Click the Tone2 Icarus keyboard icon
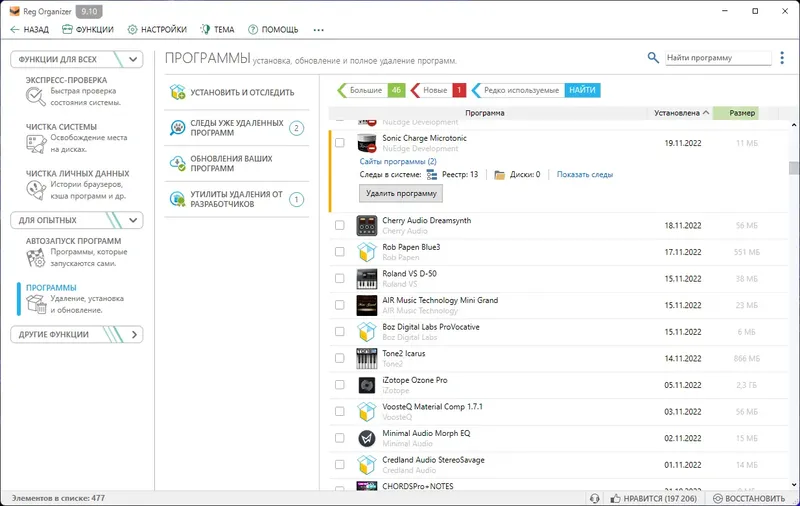 [x=367, y=359]
